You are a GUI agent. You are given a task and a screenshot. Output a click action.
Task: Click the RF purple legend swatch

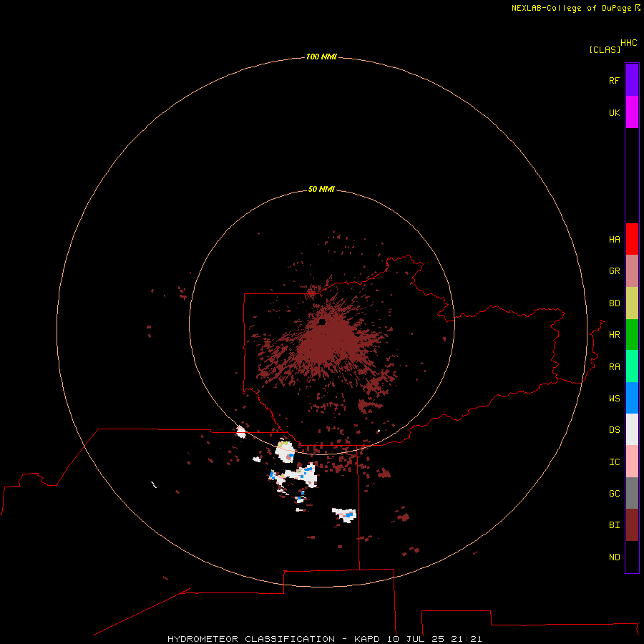[x=632, y=80]
